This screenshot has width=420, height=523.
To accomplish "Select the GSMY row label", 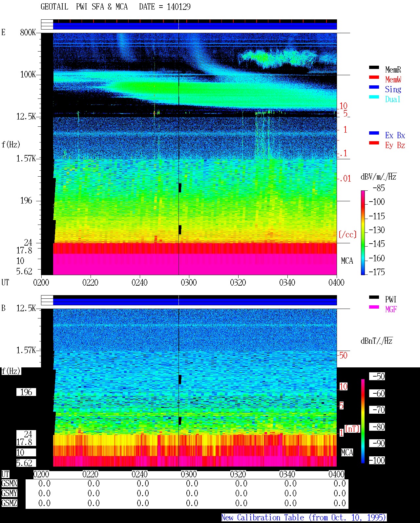I will [9, 493].
